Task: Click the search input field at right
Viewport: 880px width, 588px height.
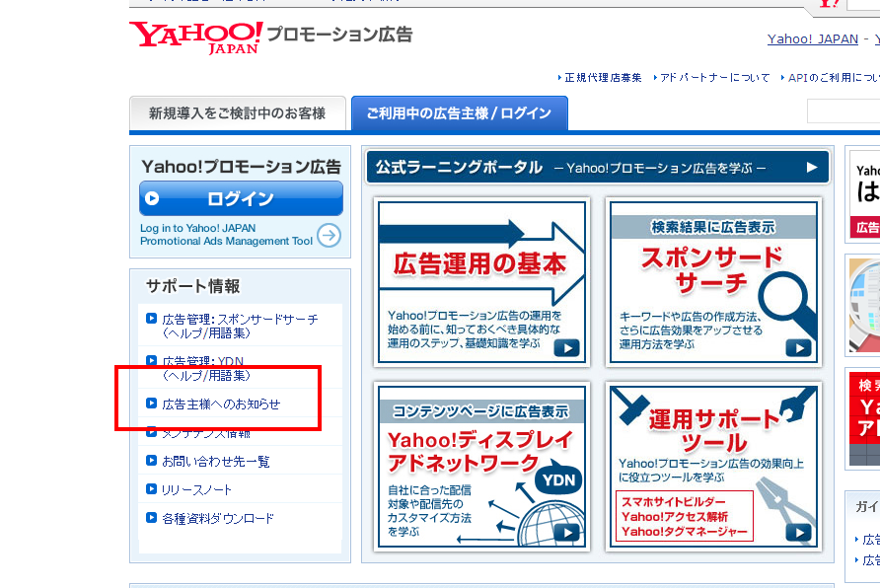Action: click(843, 111)
